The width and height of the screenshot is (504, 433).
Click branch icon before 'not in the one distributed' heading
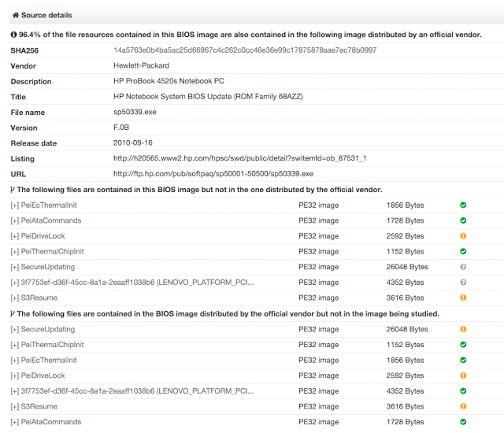(x=13, y=190)
